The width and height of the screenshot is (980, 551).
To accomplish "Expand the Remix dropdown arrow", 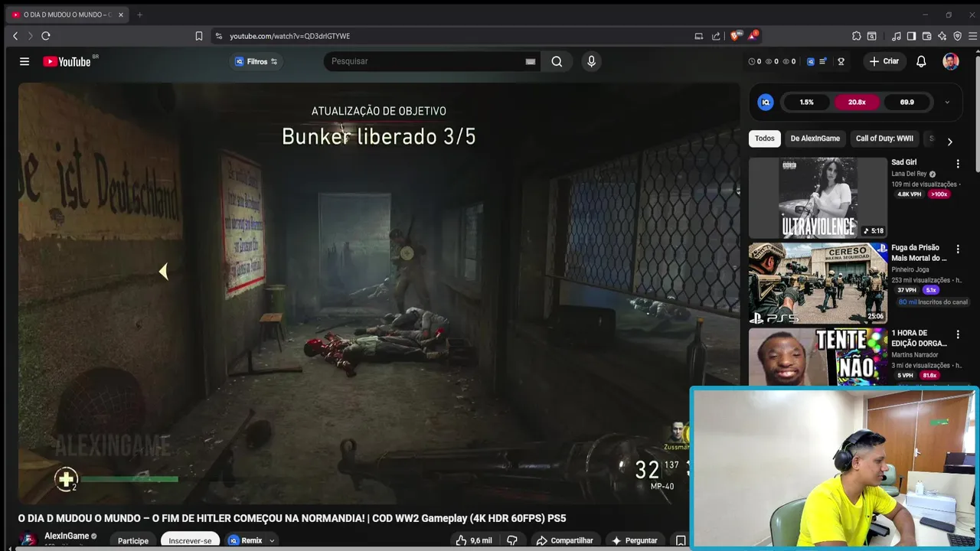I will tap(272, 540).
